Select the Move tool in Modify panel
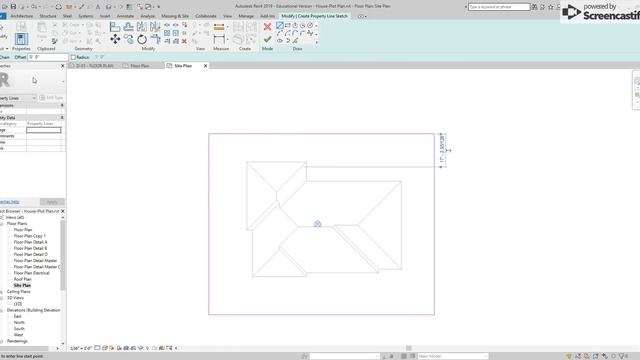This screenshot has width=640, height=360. [115, 39]
